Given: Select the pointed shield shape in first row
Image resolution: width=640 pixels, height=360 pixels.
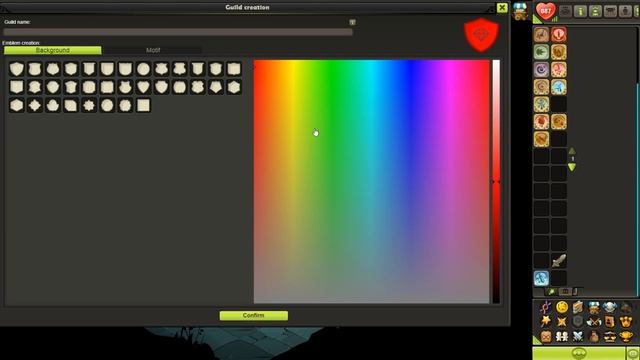Looking at the screenshot, I should tap(17, 69).
